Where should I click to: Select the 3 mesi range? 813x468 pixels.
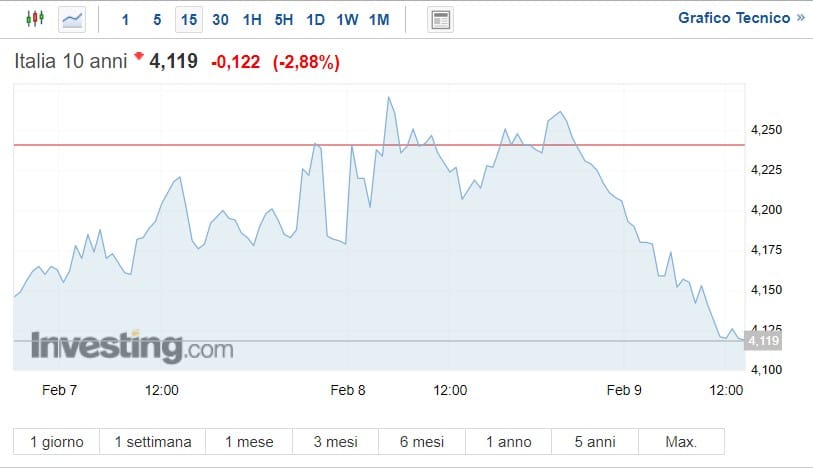point(335,441)
